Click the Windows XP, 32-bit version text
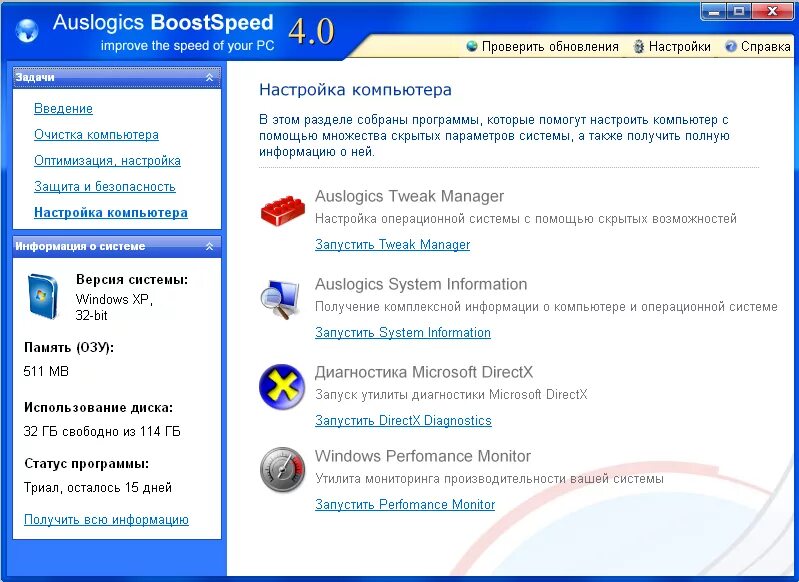This screenshot has width=799, height=582. tap(114, 307)
